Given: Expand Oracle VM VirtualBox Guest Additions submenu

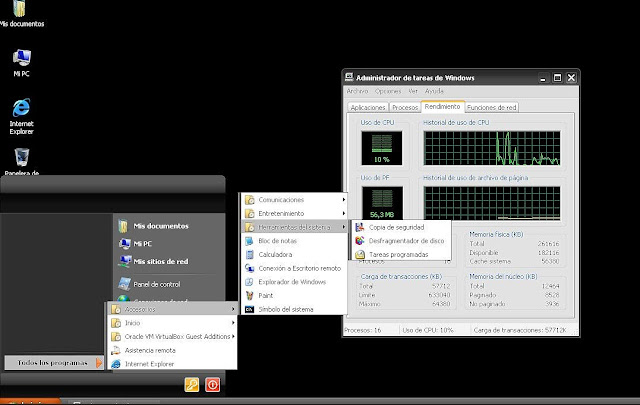Looking at the screenshot, I should click(x=172, y=336).
